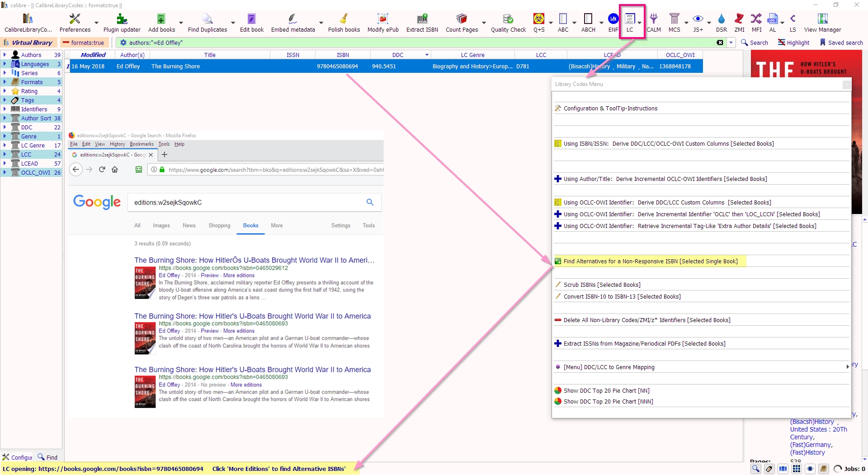Open the Add books dropdown arrow
The height and width of the screenshot is (475, 868).
(x=181, y=23)
